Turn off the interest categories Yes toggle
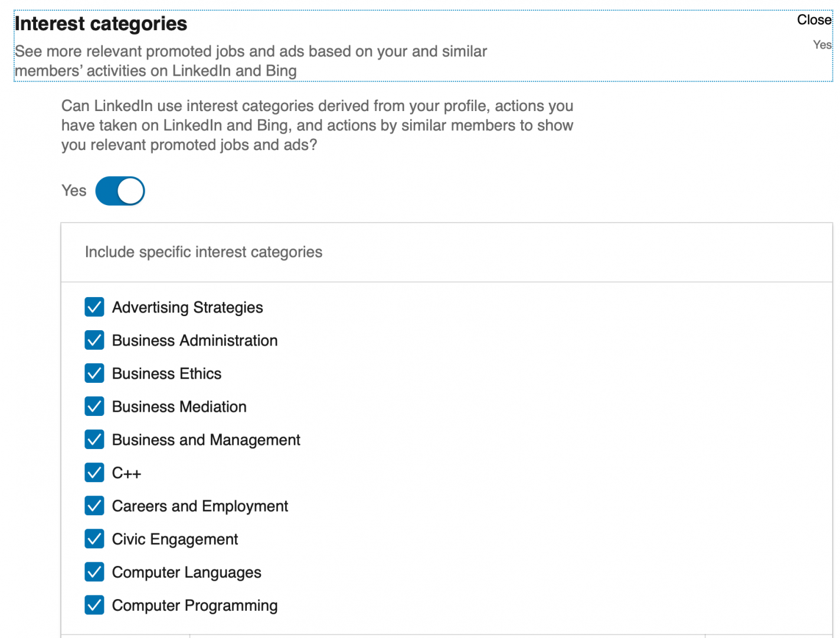The width and height of the screenshot is (840, 638). point(120,191)
